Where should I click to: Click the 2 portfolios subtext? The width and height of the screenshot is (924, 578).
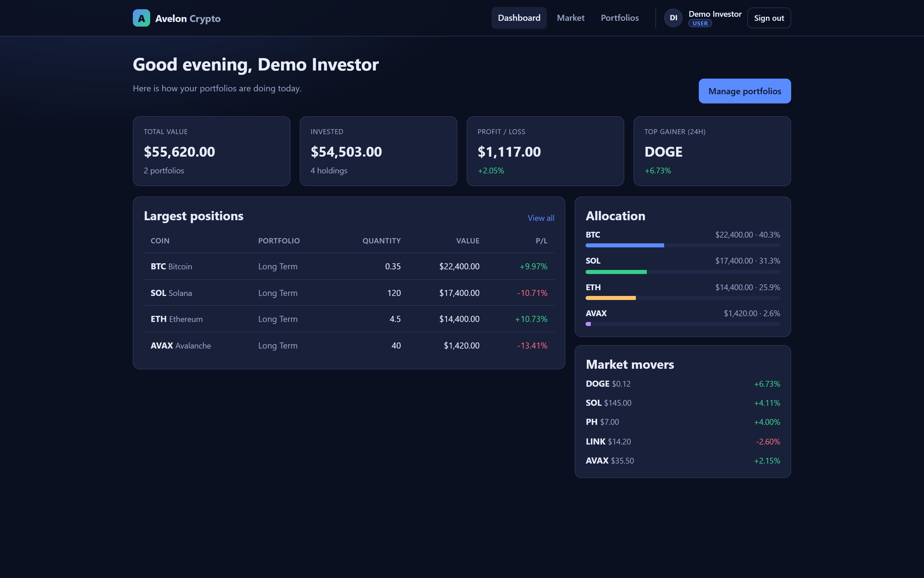pos(164,171)
